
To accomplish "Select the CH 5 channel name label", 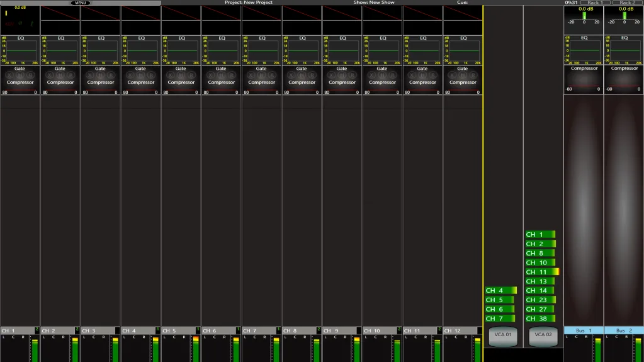I will pos(178,331).
